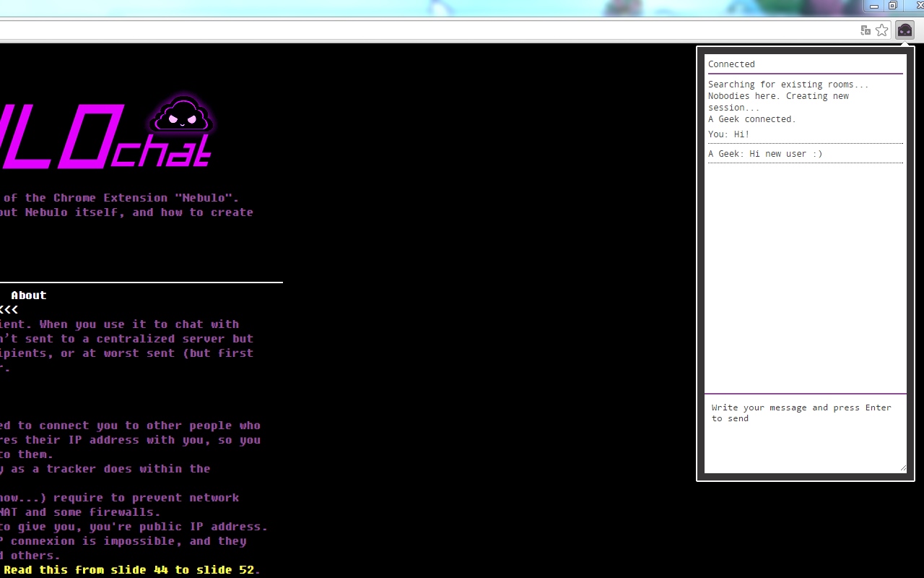
Task: Select the 'You: Hi!' message
Action: (728, 134)
